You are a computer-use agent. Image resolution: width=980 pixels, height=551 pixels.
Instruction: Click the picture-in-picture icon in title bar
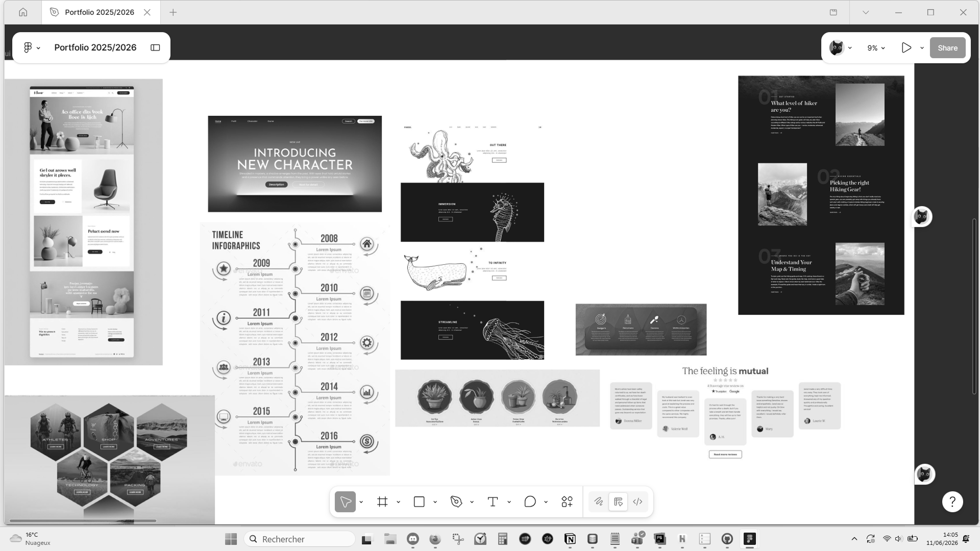834,12
